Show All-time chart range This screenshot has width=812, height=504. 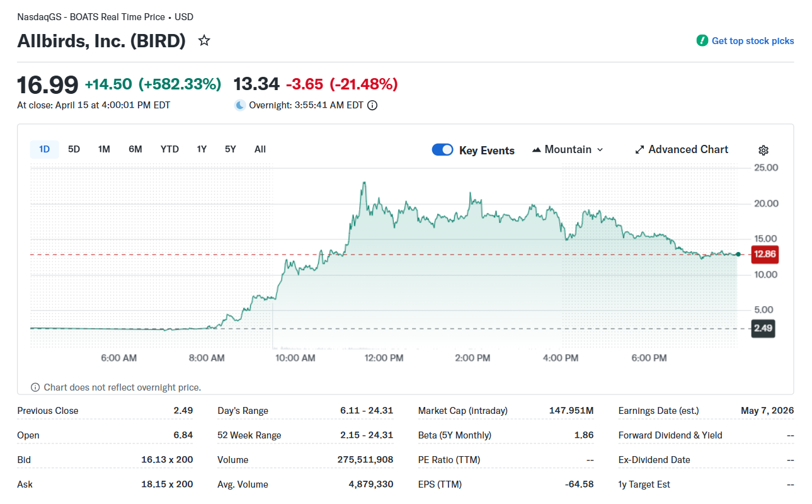click(260, 149)
